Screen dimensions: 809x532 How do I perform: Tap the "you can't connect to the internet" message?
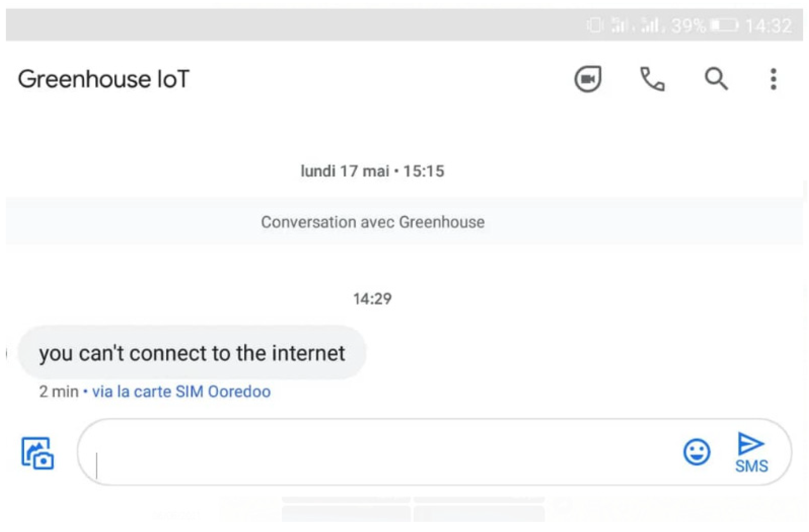(x=192, y=353)
